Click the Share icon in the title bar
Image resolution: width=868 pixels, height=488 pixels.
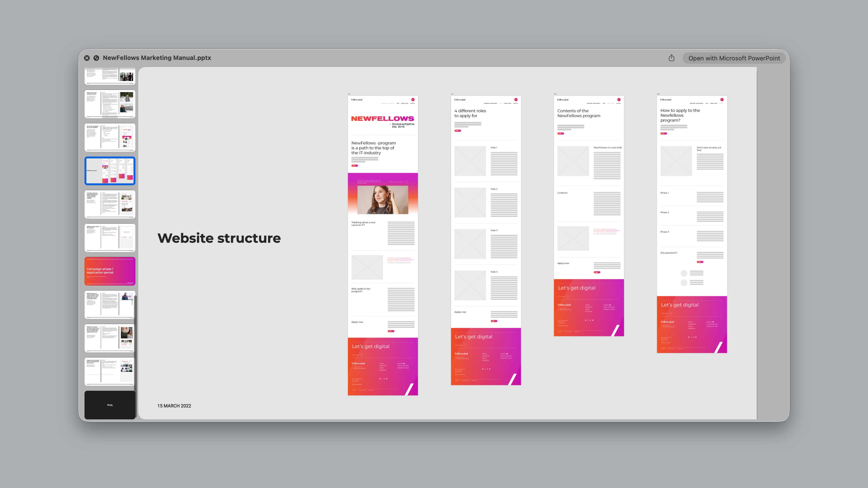click(671, 58)
